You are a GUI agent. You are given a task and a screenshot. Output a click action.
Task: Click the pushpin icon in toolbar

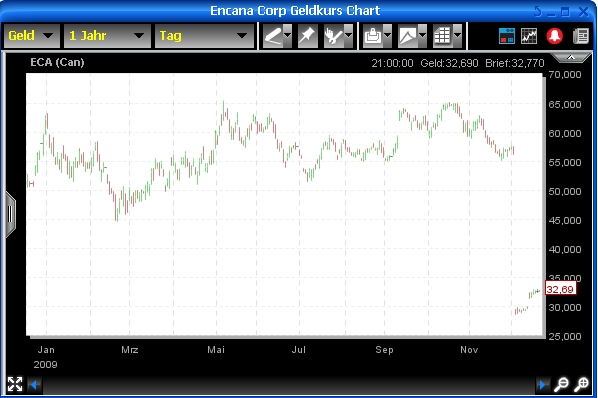click(x=307, y=36)
